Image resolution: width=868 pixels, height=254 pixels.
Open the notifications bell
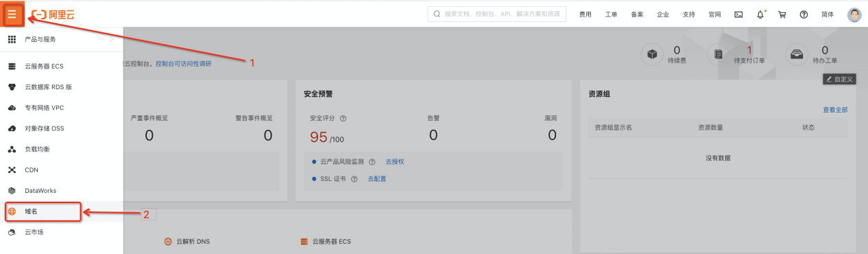pyautogui.click(x=760, y=14)
